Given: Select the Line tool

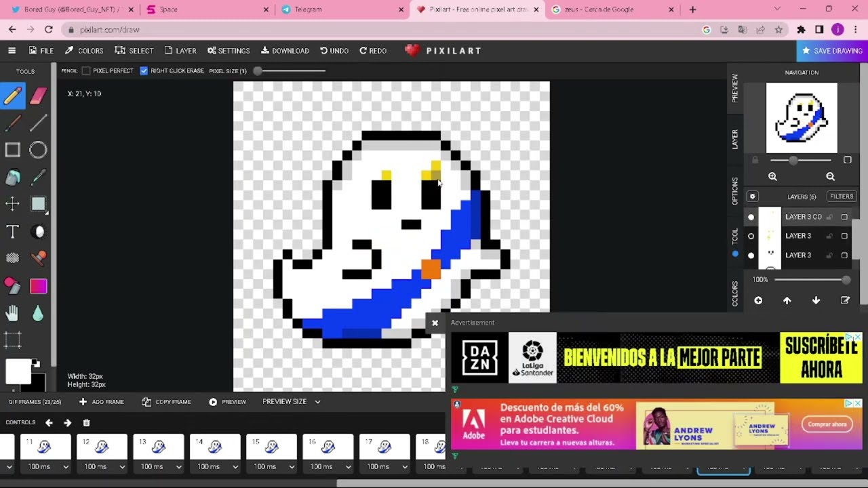Looking at the screenshot, I should coord(38,123).
